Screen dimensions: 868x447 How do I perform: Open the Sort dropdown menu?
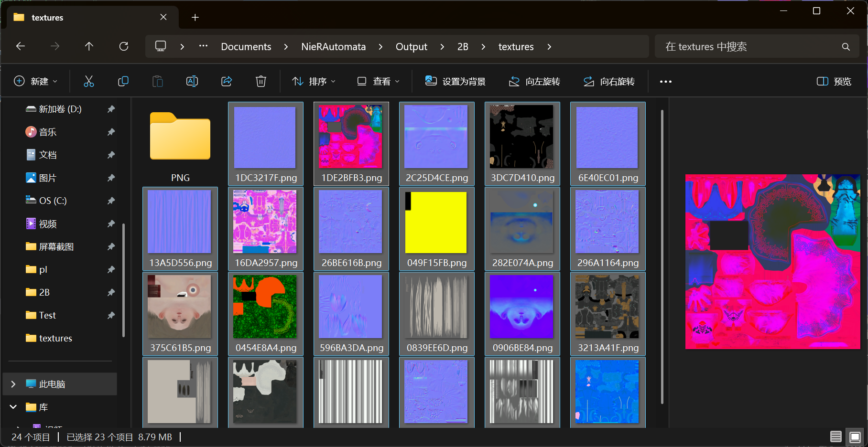click(314, 81)
